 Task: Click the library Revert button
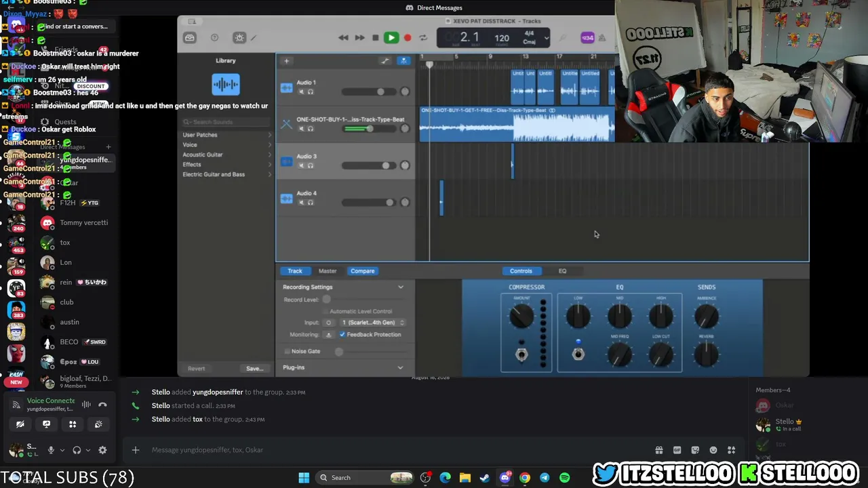tap(196, 369)
